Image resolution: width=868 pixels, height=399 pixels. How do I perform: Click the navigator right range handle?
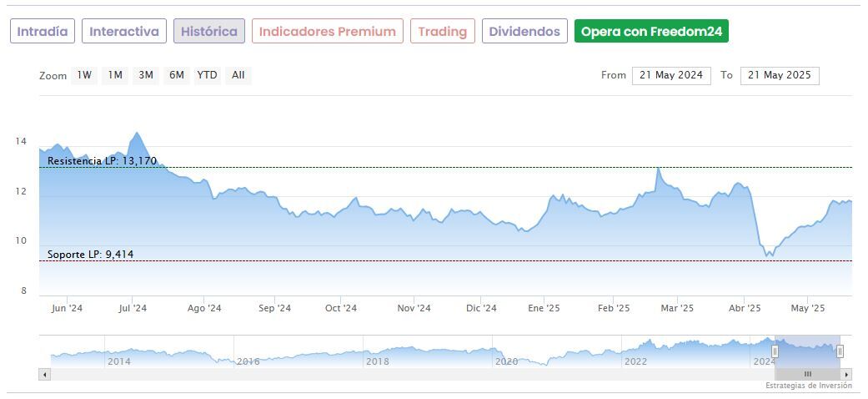pyautogui.click(x=840, y=351)
